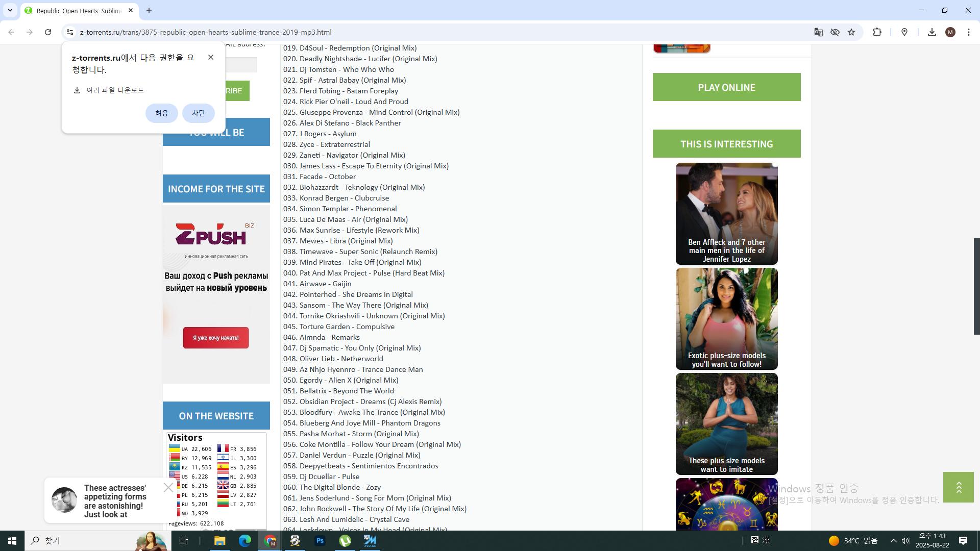The height and width of the screenshot is (551, 980).
Task: Click the Visitors flag counter widget
Action: pyautogui.click(x=216, y=481)
